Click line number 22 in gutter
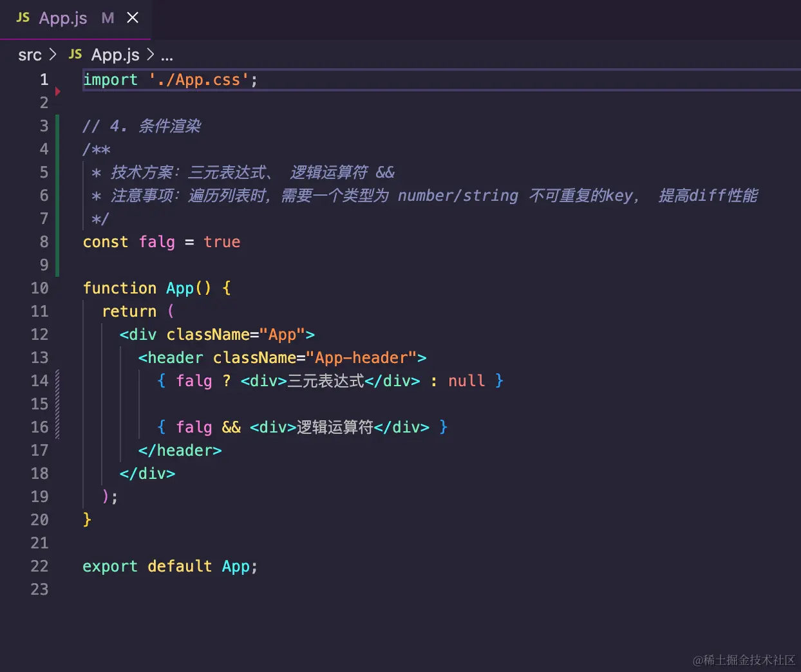Viewport: 801px width, 672px height. (x=39, y=566)
